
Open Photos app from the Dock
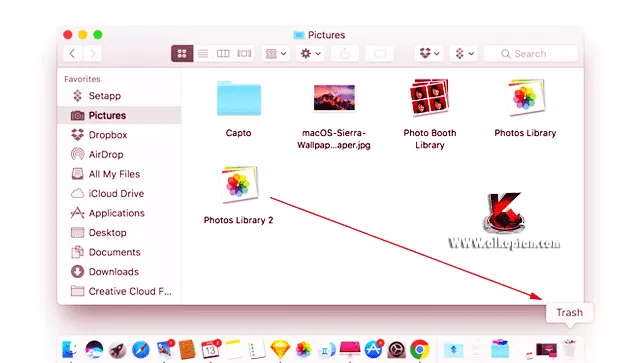click(304, 350)
